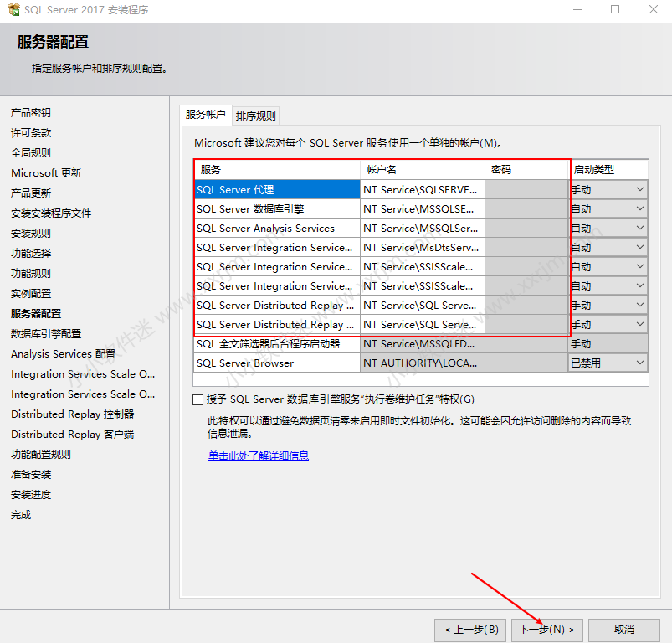Click 准备安装 step in sidebar
672x643 pixels.
click(31, 475)
